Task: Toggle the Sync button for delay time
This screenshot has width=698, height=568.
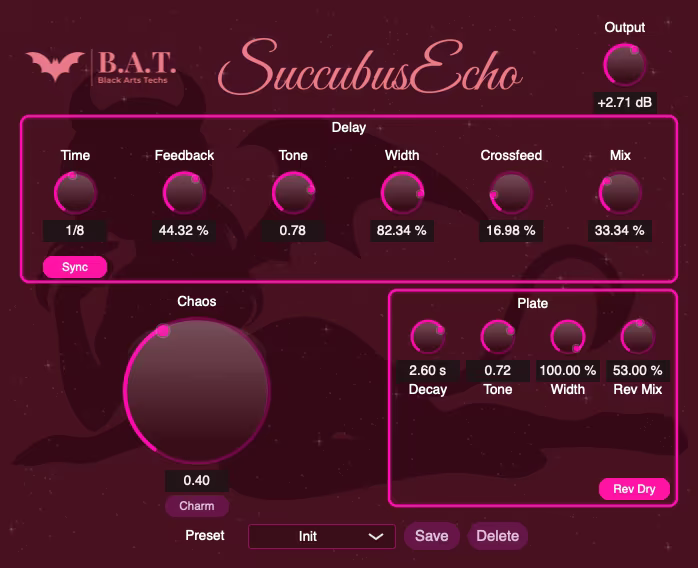Action: point(75,267)
